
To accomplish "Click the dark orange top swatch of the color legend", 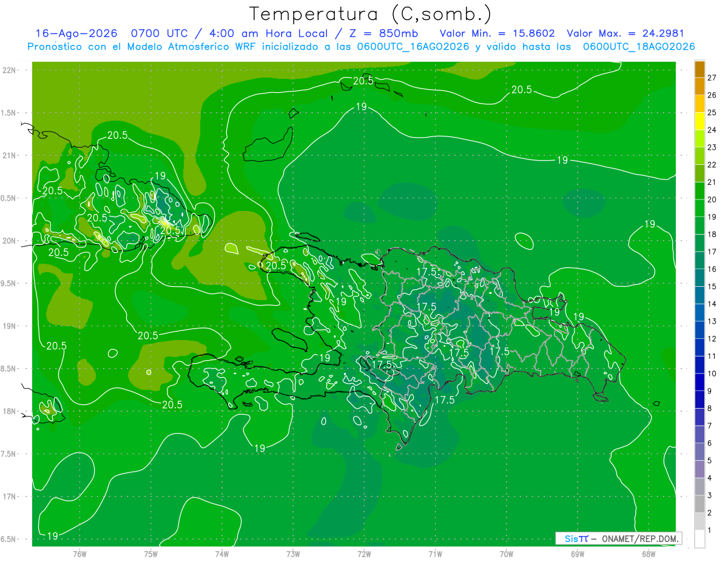I will [x=699, y=69].
